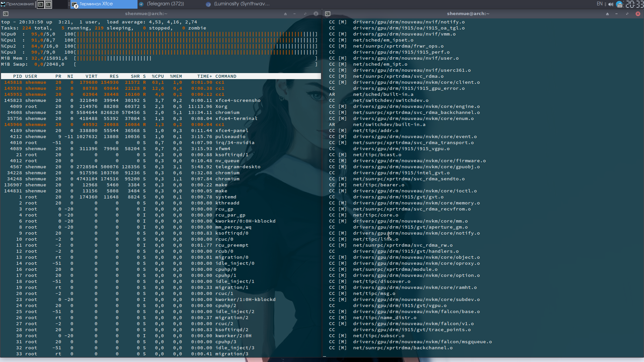Viewport: 644px width, 362px height.
Task: Click the first terminal launcher icon in the panel
Action: click(x=41, y=4)
